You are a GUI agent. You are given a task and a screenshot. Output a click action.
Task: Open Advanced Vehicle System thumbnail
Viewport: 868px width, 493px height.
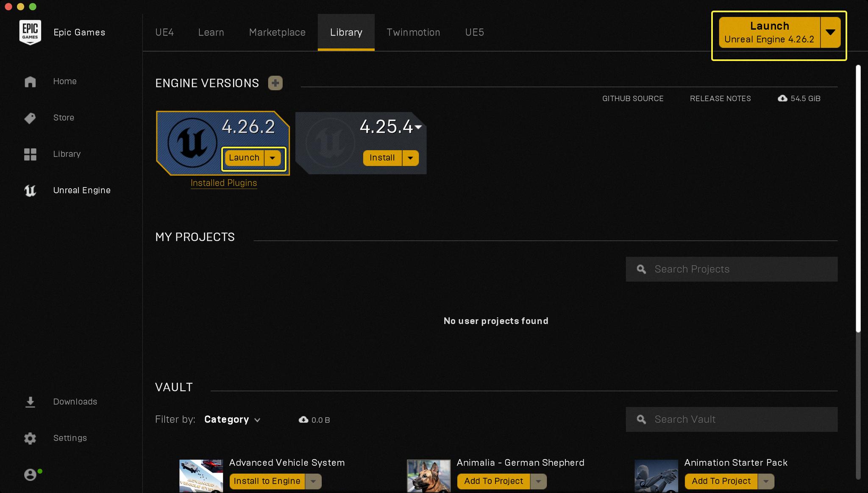pyautogui.click(x=201, y=476)
